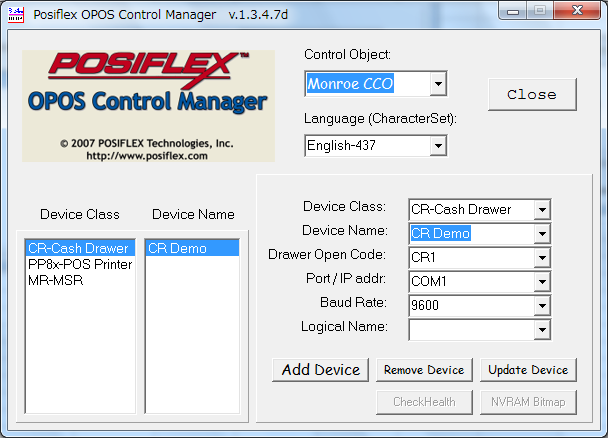Image resolution: width=608 pixels, height=438 pixels.
Task: Select CR Demo in device name list
Action: coord(192,248)
